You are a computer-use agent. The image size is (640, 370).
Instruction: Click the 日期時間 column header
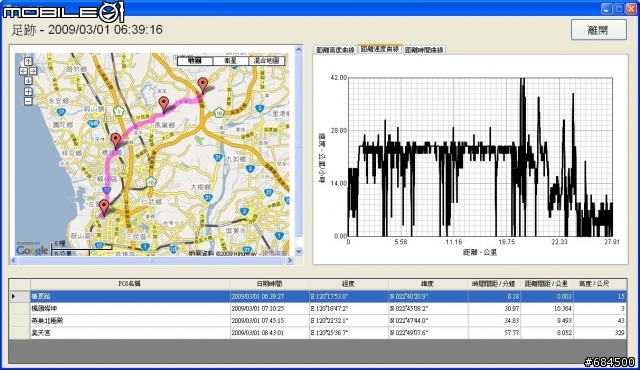[269, 284]
